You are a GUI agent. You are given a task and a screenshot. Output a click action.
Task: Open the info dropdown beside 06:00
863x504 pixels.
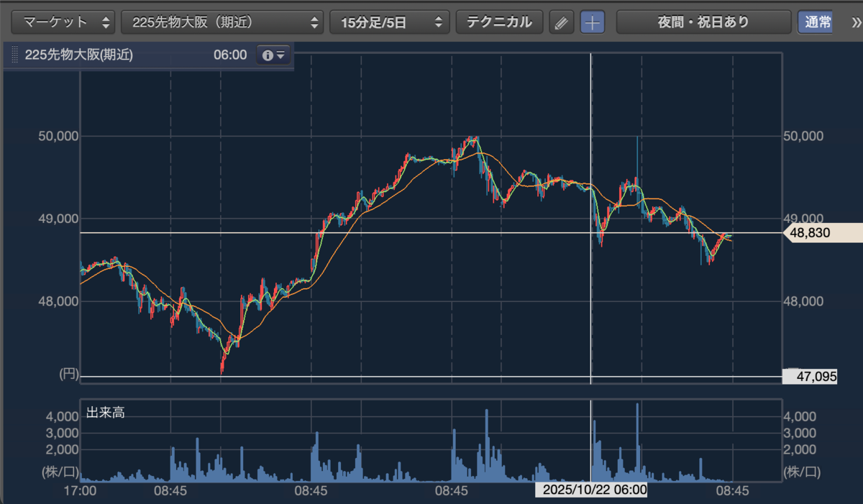click(x=274, y=55)
